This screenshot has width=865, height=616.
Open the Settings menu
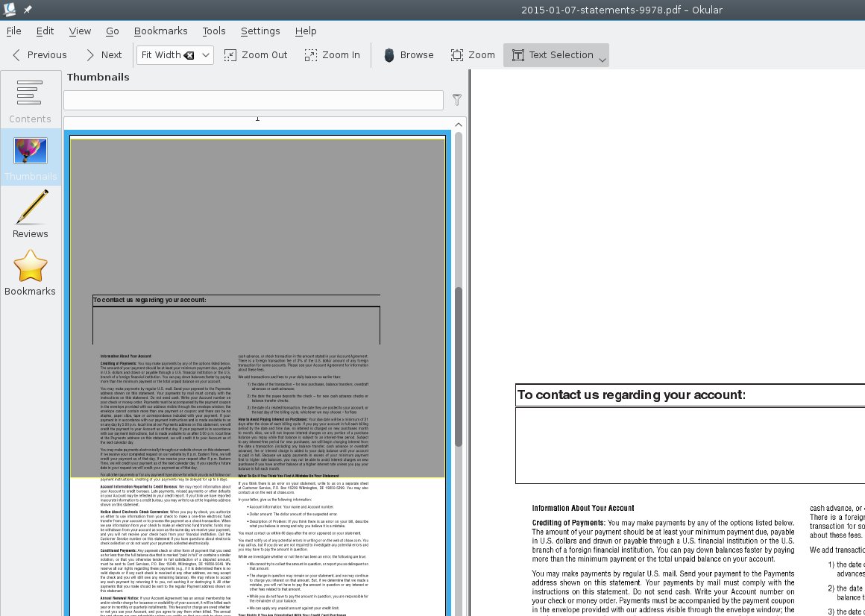(260, 31)
